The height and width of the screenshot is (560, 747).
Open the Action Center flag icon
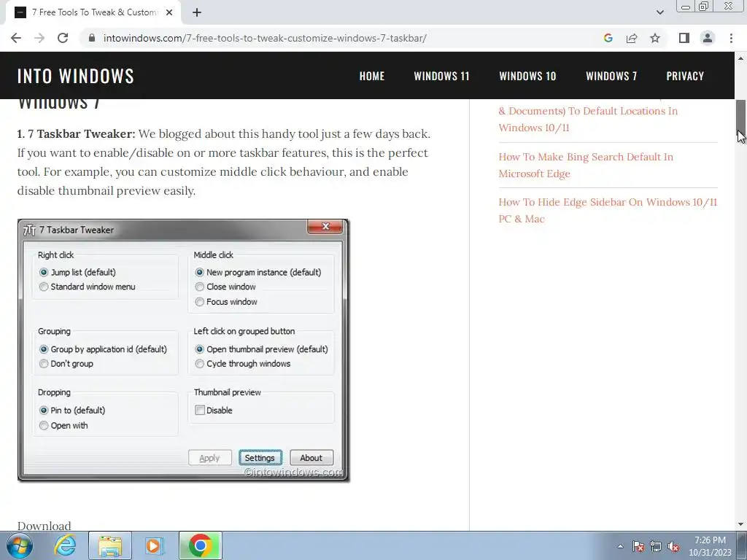point(638,546)
